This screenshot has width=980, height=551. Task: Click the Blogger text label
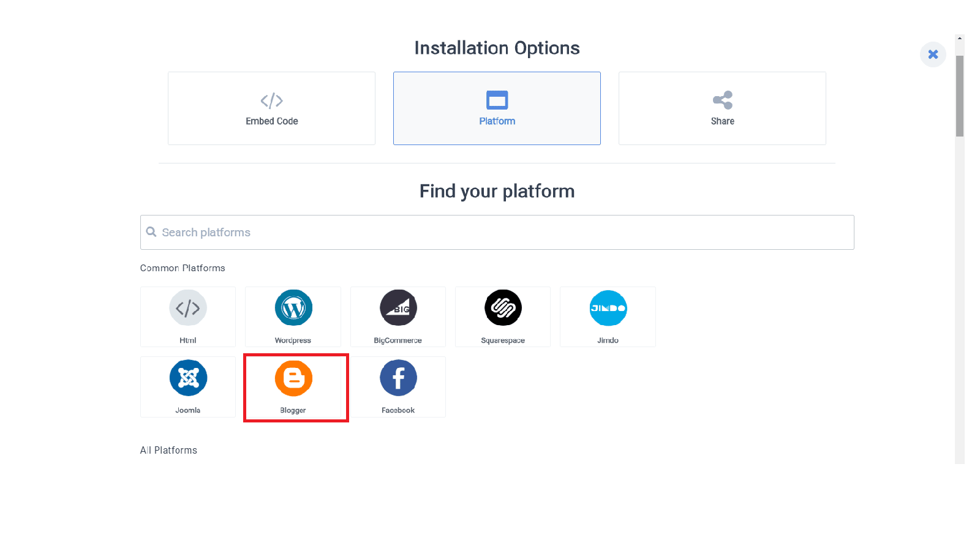[x=293, y=410]
